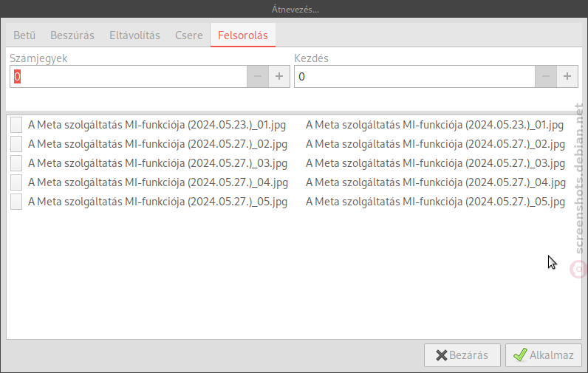This screenshot has width=588, height=373.
Task: Tick the checkbox for file _03.jpg
Action: (16, 163)
